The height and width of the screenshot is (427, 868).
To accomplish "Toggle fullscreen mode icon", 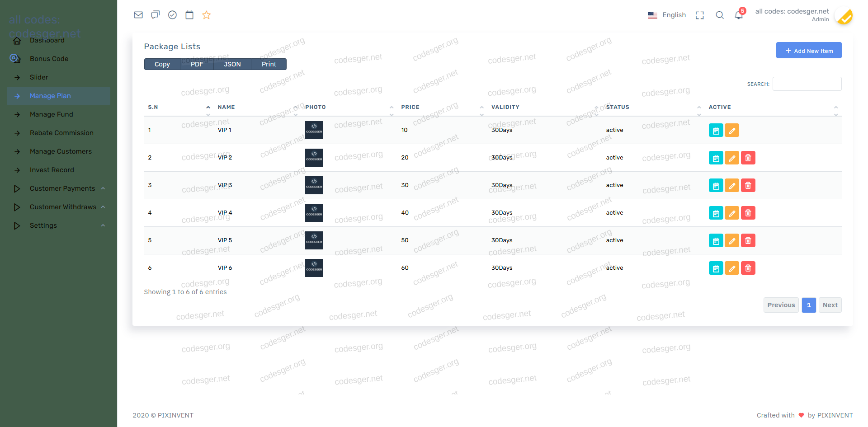I will [700, 15].
